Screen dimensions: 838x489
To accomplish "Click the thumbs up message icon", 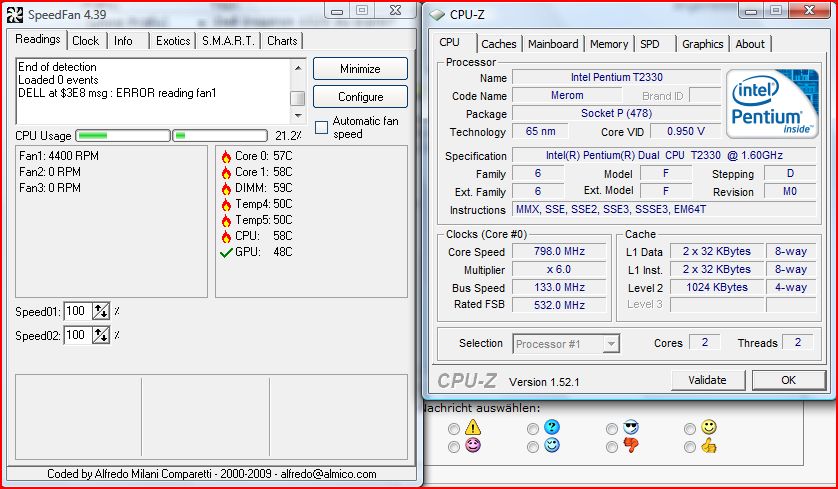I will tap(709, 445).
